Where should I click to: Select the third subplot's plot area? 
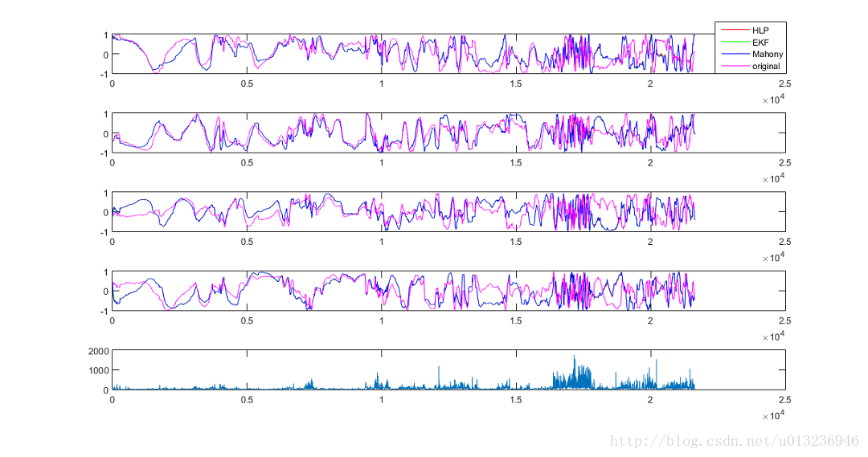point(448,212)
